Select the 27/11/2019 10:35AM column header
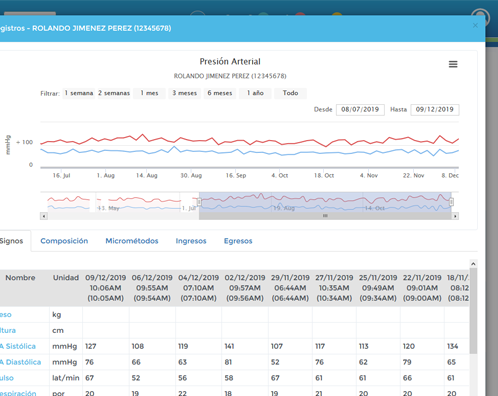 (334, 288)
